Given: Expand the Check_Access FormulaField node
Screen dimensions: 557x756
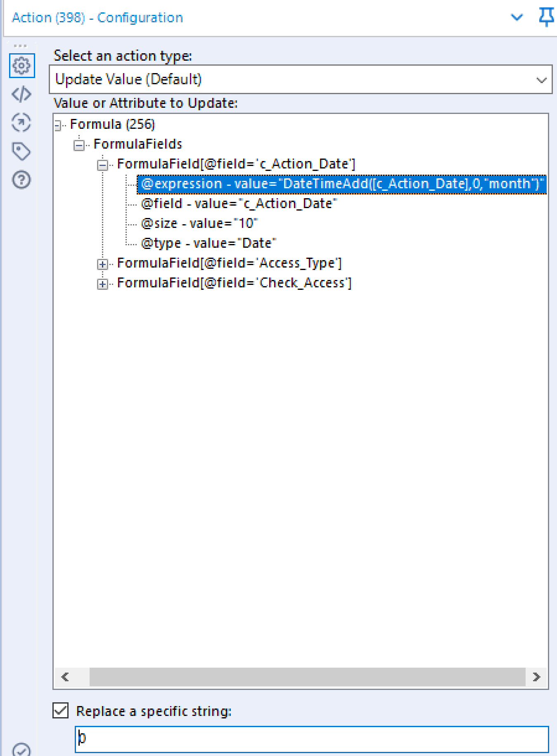Looking at the screenshot, I should (x=102, y=284).
